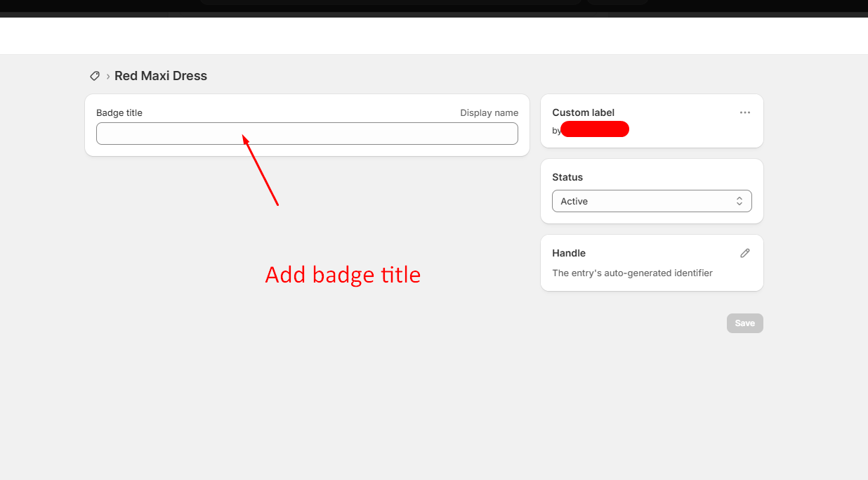Click the small dark button beside top search bar

click(617, 2)
